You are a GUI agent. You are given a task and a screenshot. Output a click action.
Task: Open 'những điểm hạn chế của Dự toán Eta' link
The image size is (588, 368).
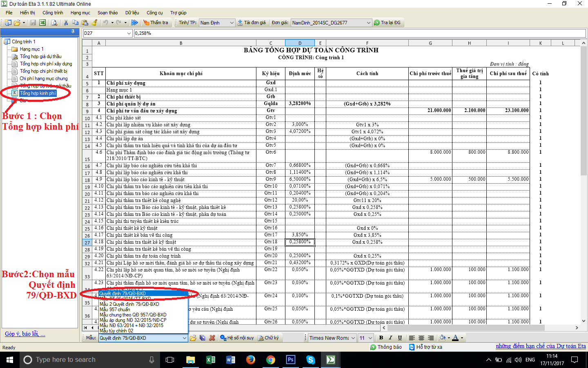[x=541, y=346]
